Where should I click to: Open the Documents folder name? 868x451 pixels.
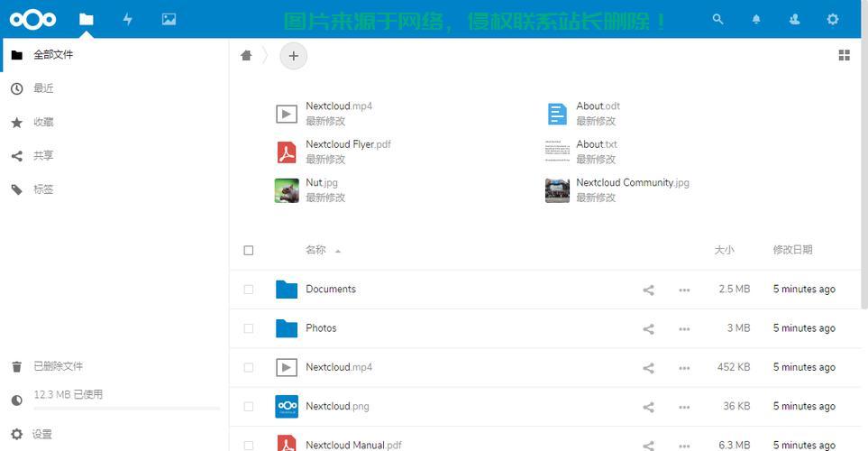tap(331, 290)
